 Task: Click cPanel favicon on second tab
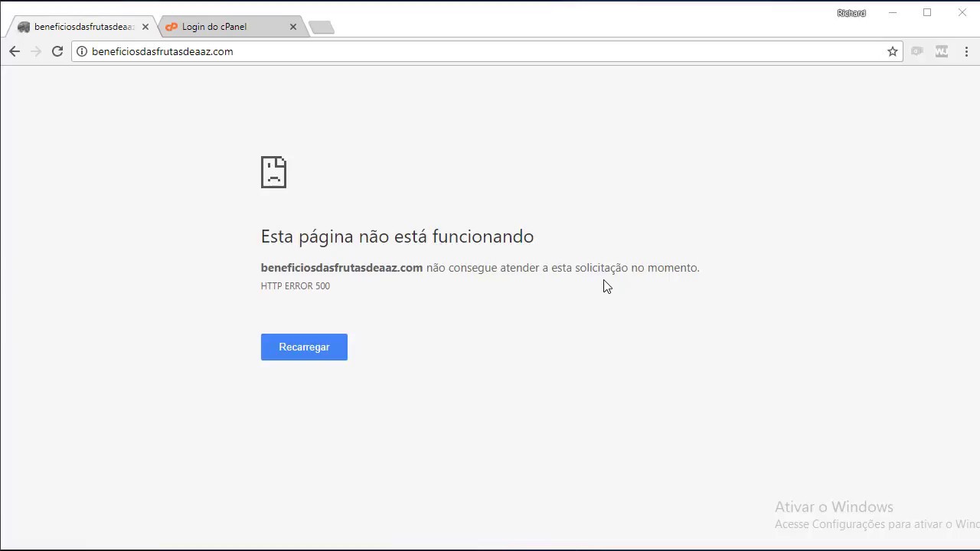pyautogui.click(x=171, y=27)
